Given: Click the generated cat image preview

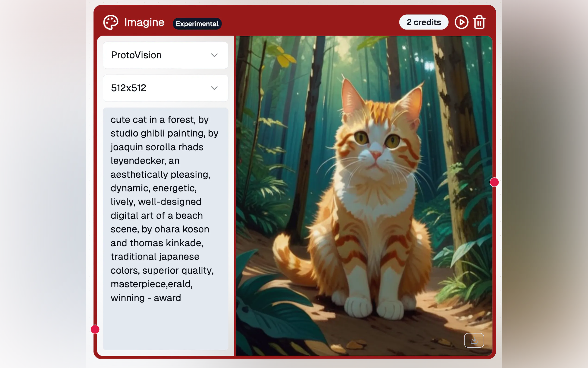Looking at the screenshot, I should pyautogui.click(x=364, y=195).
